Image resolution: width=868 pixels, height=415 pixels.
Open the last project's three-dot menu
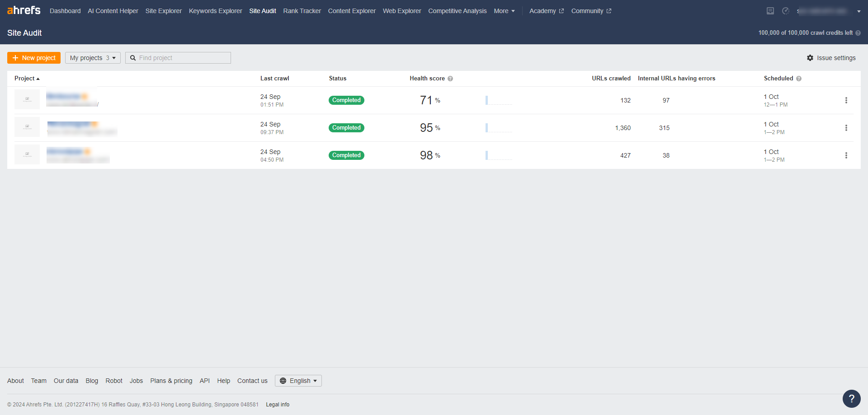pyautogui.click(x=846, y=155)
